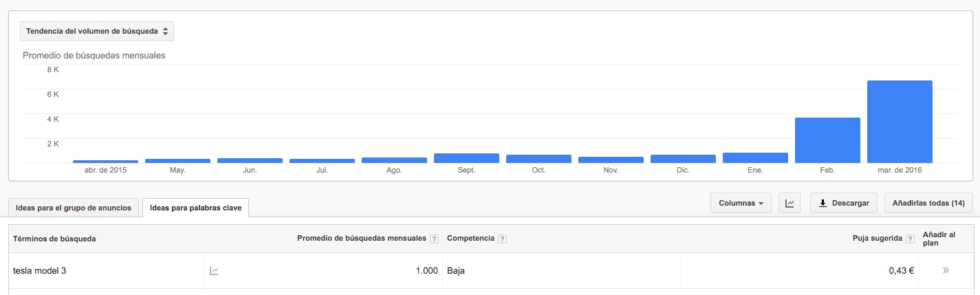
Task: Switch to Ideas para el grupo de anuncios tab
Action: [x=74, y=208]
